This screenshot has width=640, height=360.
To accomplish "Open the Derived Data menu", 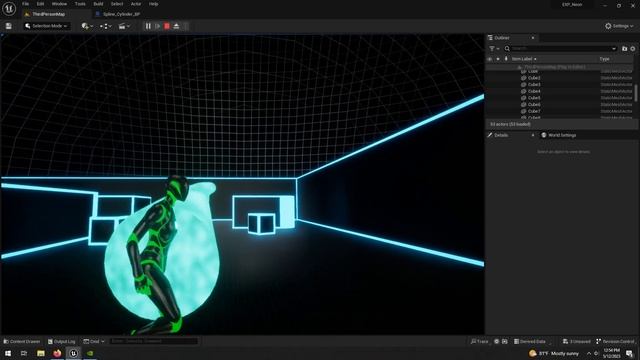I will click(530, 341).
